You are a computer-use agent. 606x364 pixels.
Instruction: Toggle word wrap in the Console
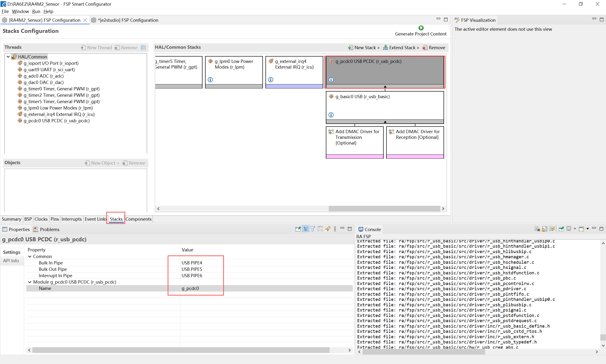(x=552, y=229)
